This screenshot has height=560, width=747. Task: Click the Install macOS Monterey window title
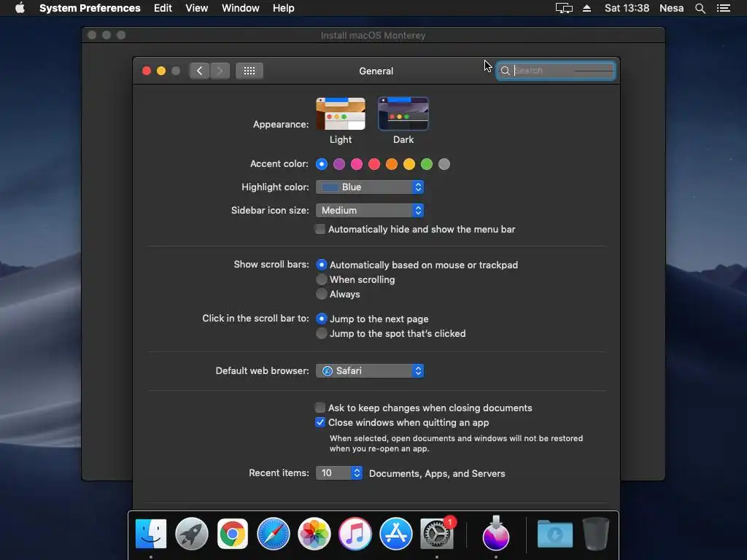(x=373, y=36)
